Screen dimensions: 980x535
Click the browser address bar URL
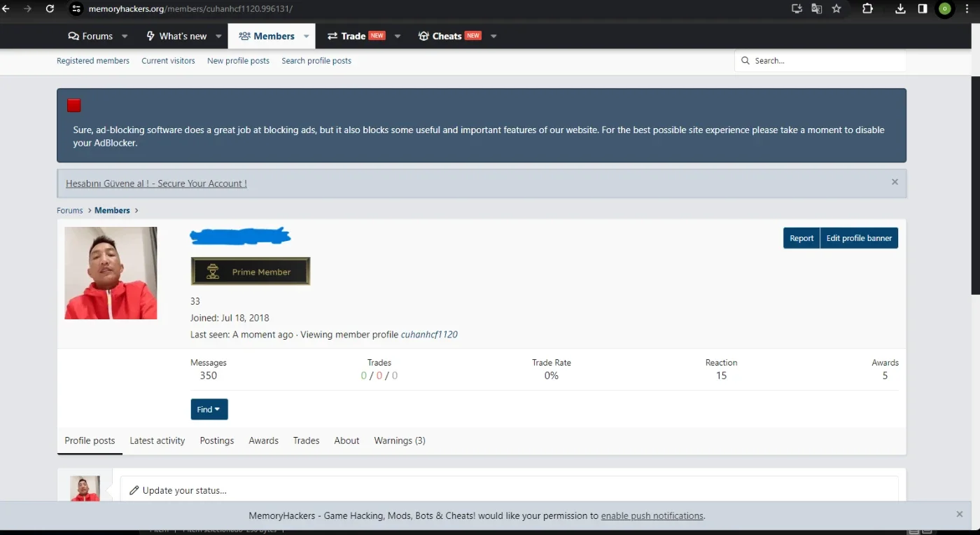pyautogui.click(x=190, y=9)
